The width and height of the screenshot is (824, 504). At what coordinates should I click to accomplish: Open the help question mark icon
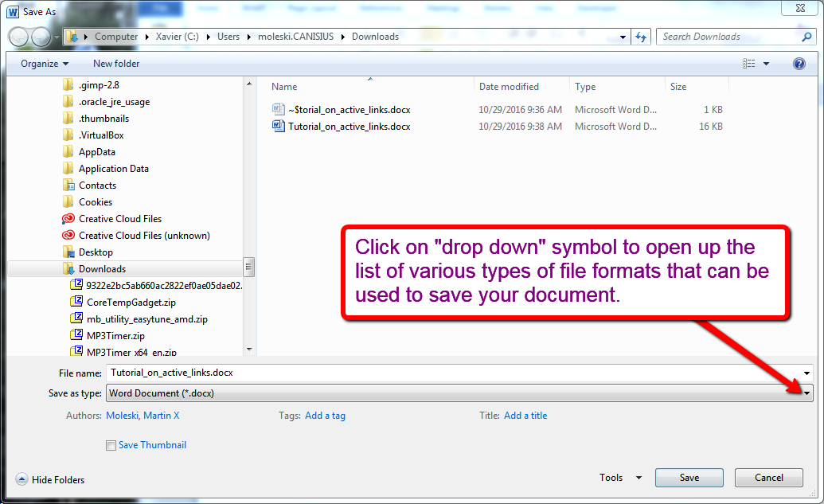[x=799, y=64]
